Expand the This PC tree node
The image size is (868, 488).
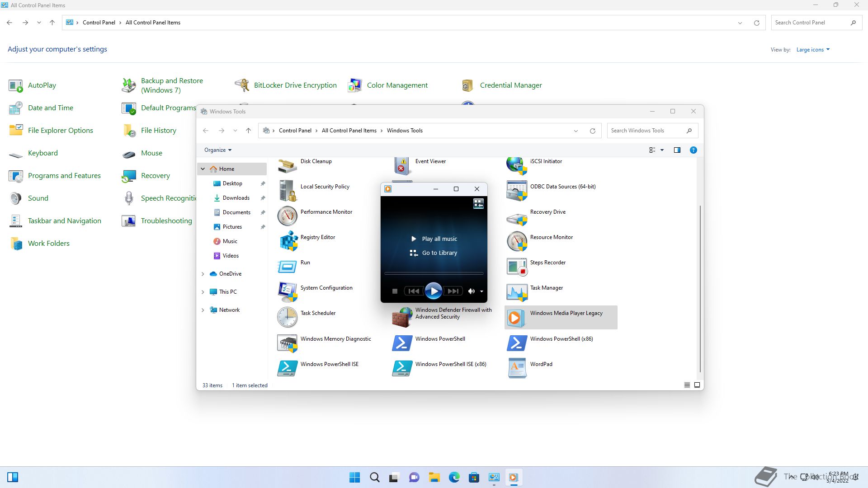[x=203, y=292]
